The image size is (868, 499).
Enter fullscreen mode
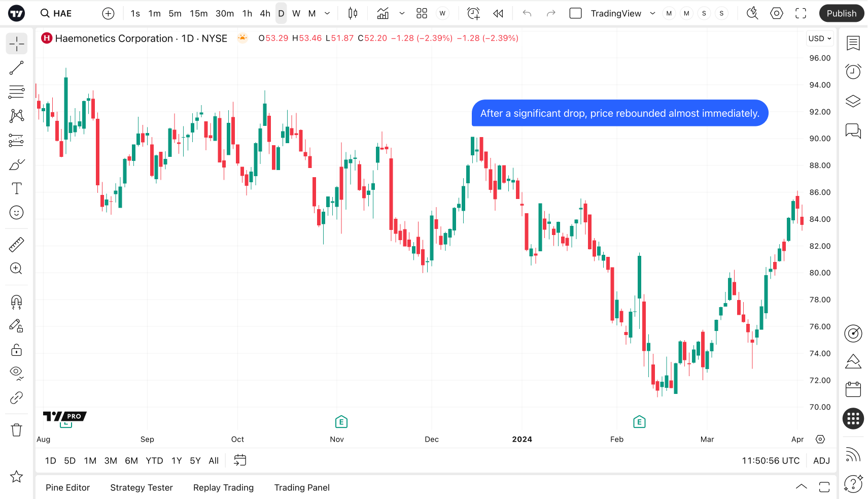tap(801, 13)
